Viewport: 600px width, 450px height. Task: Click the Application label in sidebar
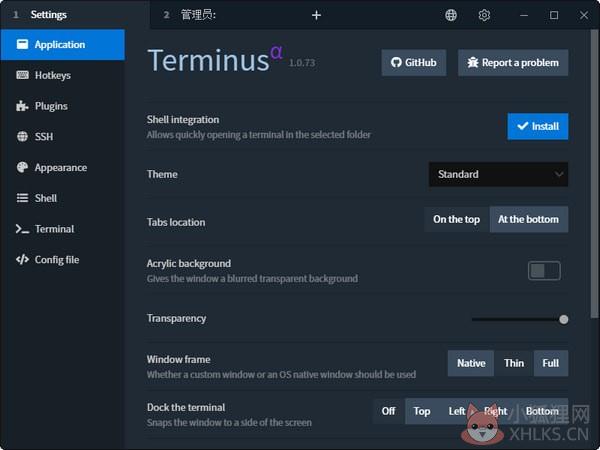click(60, 45)
